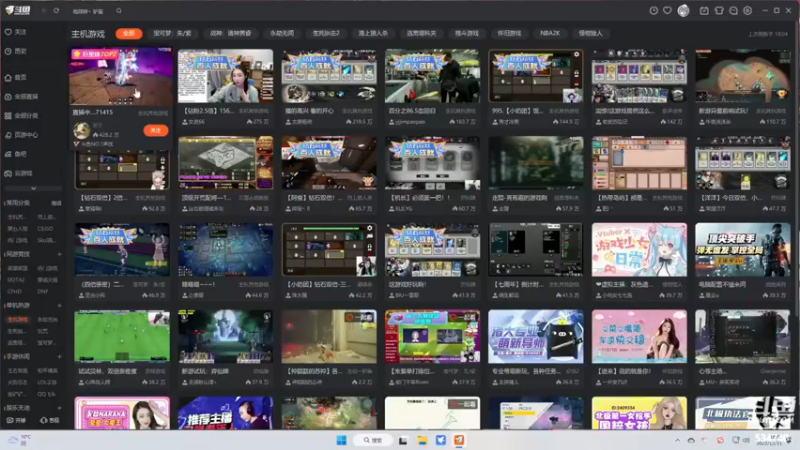Viewport: 800px width, 450px height.
Task: Open CFHD category in sidebar
Action: coord(14,291)
